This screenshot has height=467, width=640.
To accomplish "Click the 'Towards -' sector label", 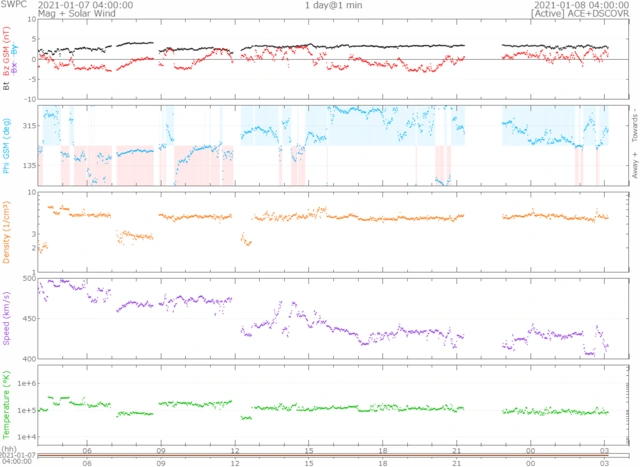I will click(635, 125).
